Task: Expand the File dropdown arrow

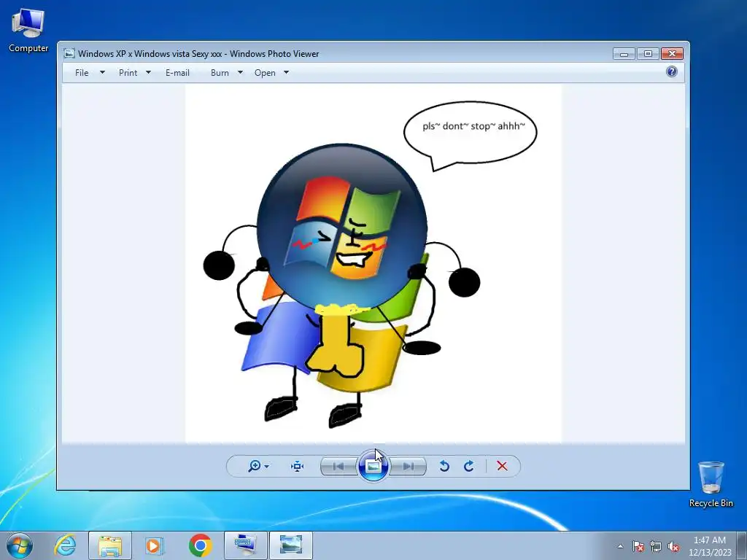Action: coord(102,72)
